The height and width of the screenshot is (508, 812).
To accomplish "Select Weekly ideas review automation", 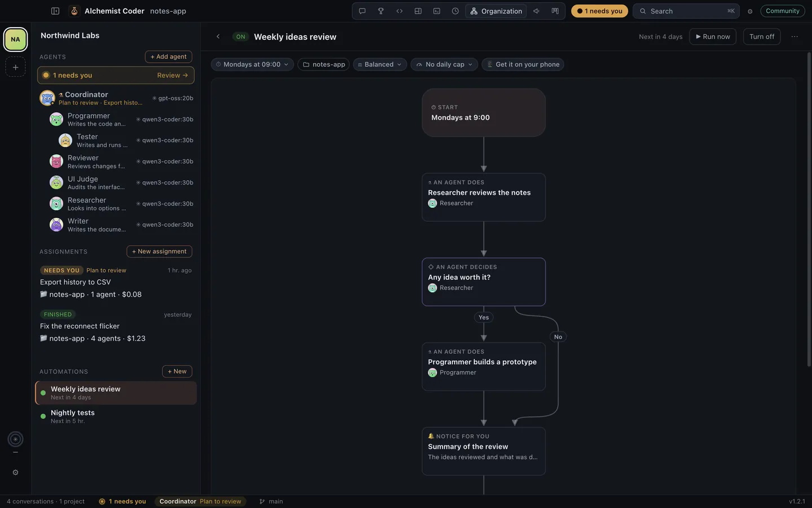I will 116,393.
